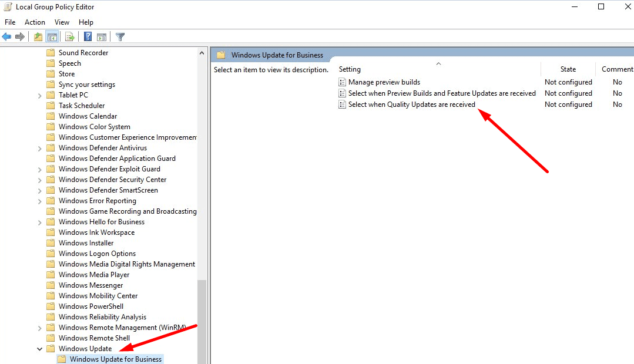Click the Preview Builds and Feature Updates policy icon
634x364 pixels.
(x=342, y=93)
